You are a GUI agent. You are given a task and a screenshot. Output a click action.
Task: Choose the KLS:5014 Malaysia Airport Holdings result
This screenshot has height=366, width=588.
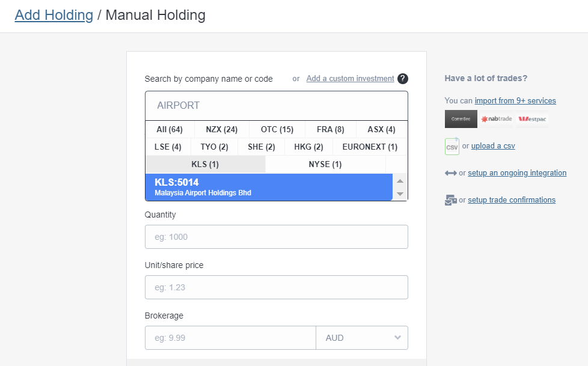[269, 187]
